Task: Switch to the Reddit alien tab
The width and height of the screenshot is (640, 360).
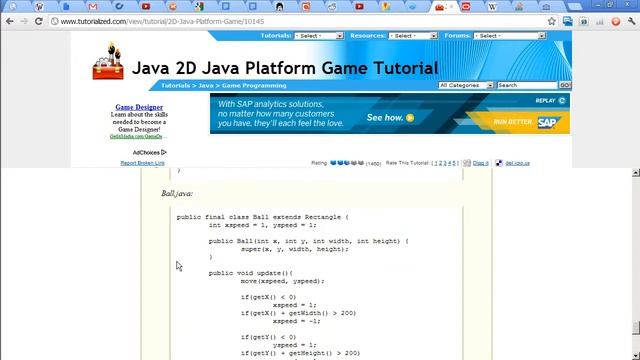Action: point(332,7)
